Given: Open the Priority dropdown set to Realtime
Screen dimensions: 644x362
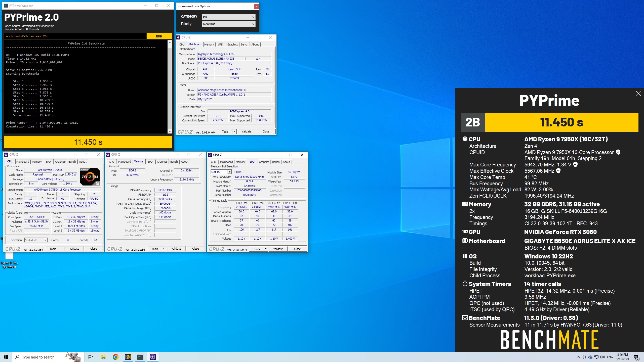Looking at the screenshot, I should 229,24.
